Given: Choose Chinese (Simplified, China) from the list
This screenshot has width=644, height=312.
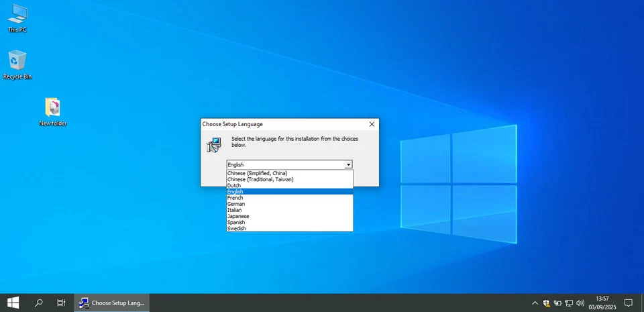Looking at the screenshot, I should tap(257, 173).
